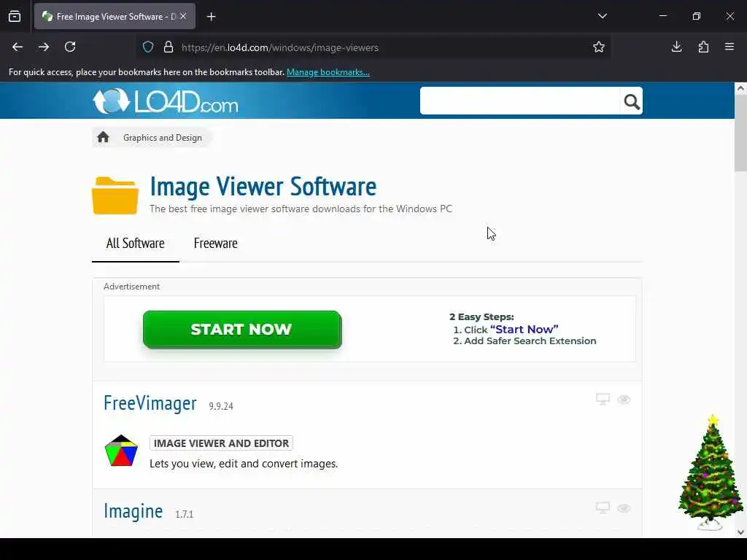
Task: Go forward to the next page
Action: pyautogui.click(x=44, y=47)
